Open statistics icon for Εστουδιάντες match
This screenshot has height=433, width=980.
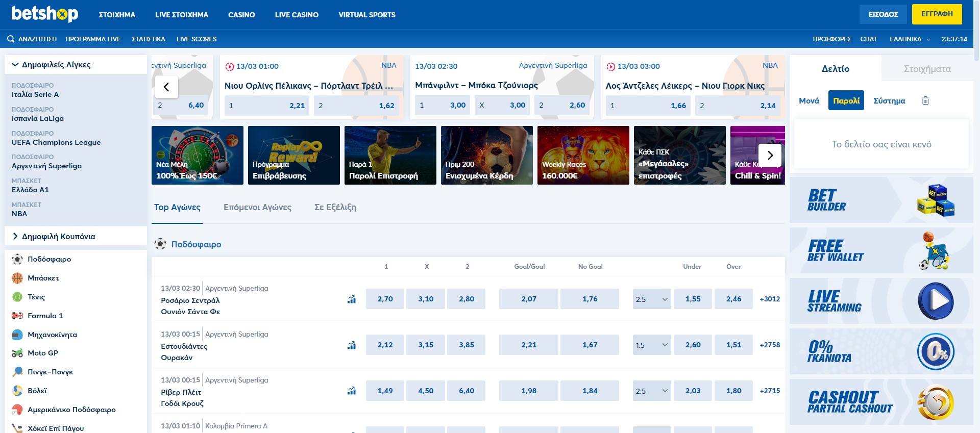coord(352,345)
